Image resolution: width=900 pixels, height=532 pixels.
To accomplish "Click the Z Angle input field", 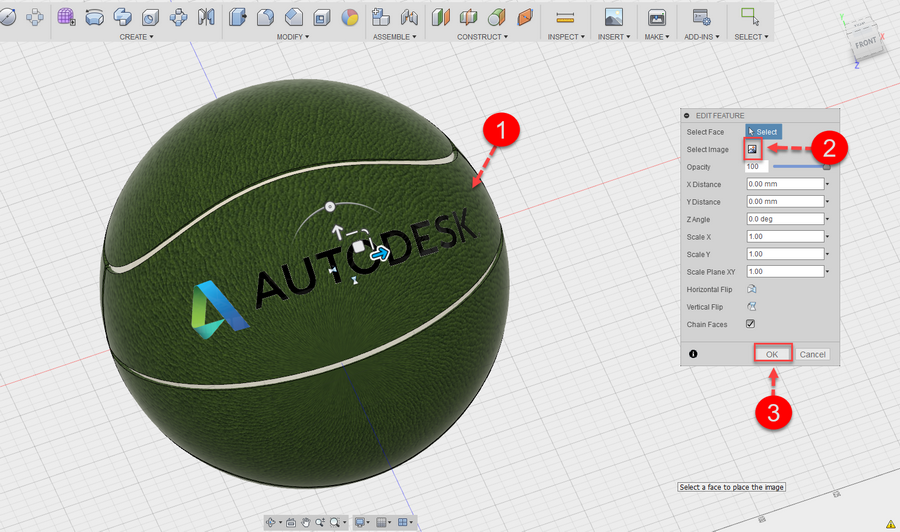I will (785, 219).
